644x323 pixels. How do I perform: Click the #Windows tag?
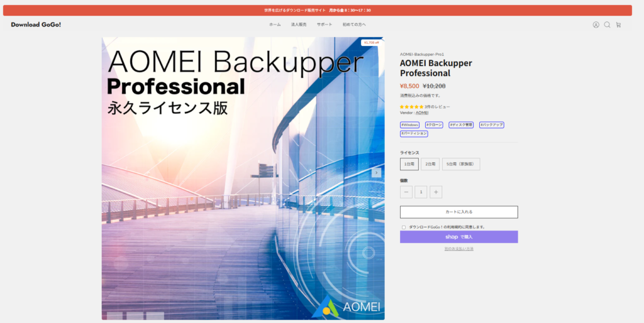409,125
